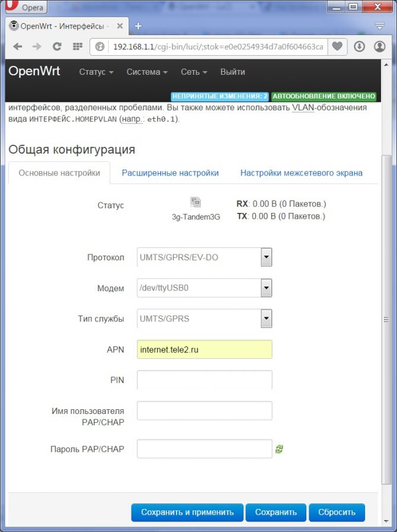Switch to Настройки межсетевого экрана tab

302,173
